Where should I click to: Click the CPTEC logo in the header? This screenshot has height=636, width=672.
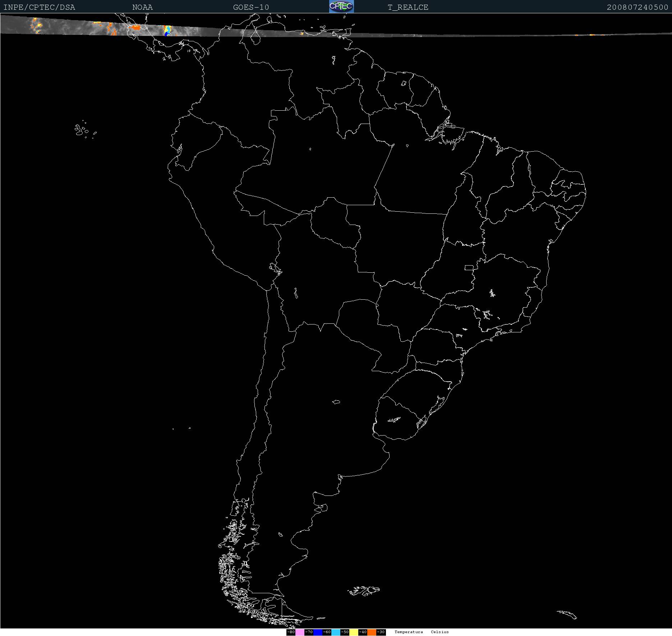(x=341, y=6)
